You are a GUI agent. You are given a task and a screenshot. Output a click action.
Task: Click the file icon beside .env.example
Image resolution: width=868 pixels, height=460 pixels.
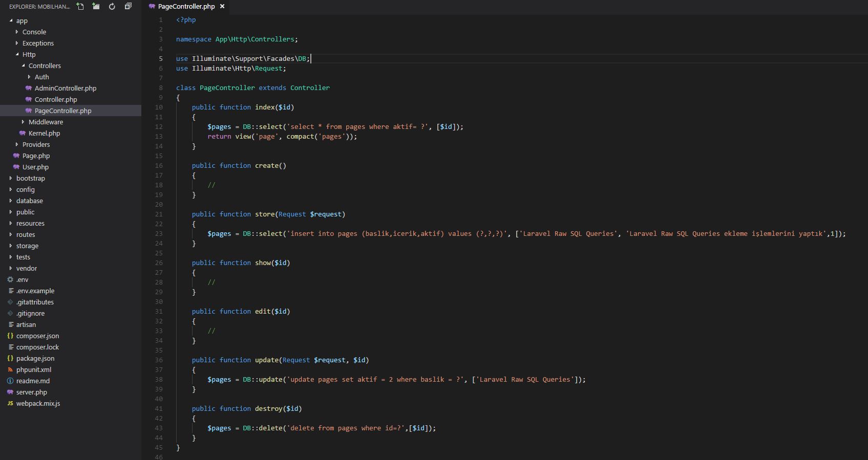point(11,291)
